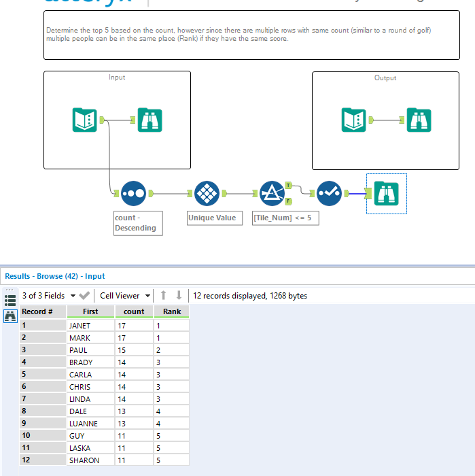Click the DALE cell
The height and width of the screenshot is (476, 475).
click(x=90, y=411)
